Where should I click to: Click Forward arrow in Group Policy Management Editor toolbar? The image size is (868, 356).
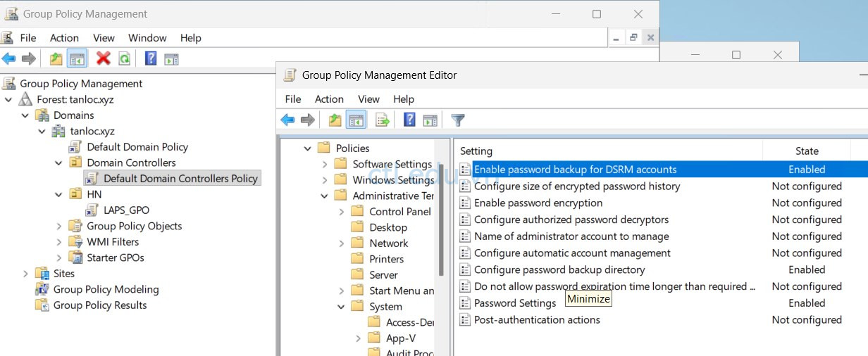(x=308, y=120)
